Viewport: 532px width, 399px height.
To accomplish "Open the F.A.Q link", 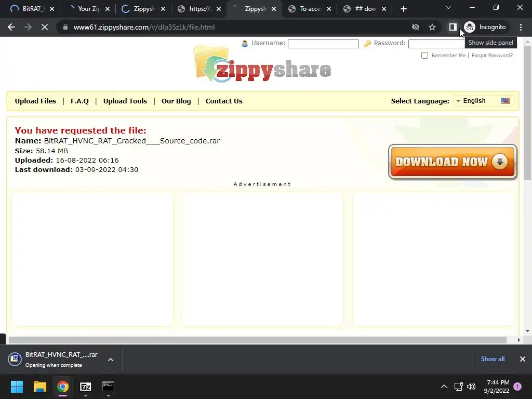I will (x=79, y=101).
